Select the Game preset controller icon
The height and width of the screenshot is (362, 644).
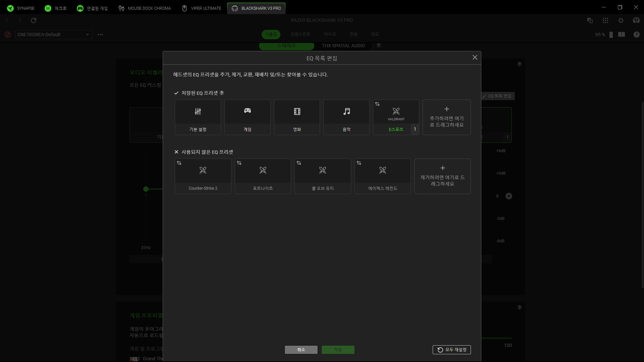[x=248, y=111]
